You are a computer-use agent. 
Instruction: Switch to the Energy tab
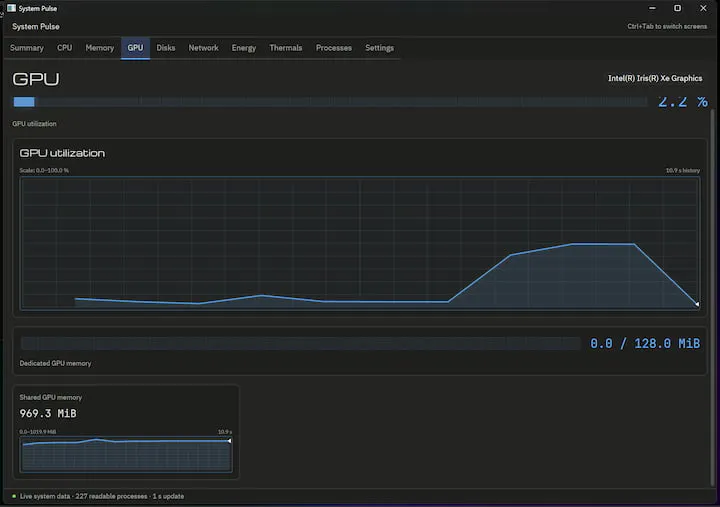244,48
